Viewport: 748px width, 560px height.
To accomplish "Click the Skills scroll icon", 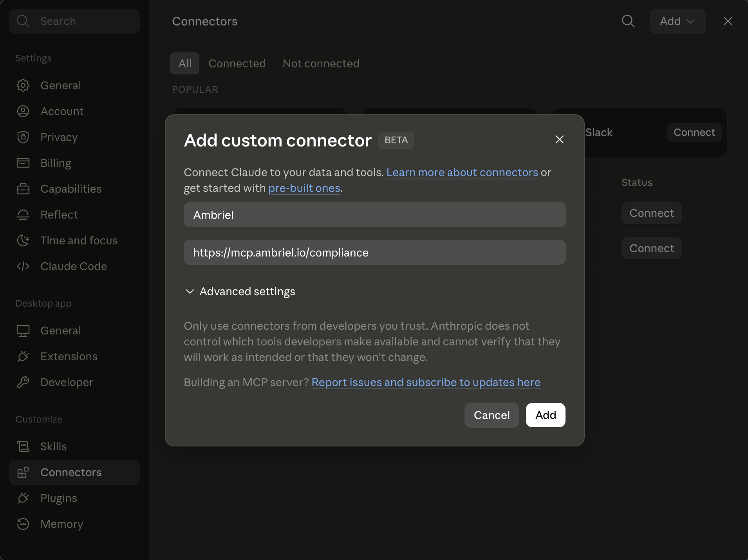I will (23, 446).
